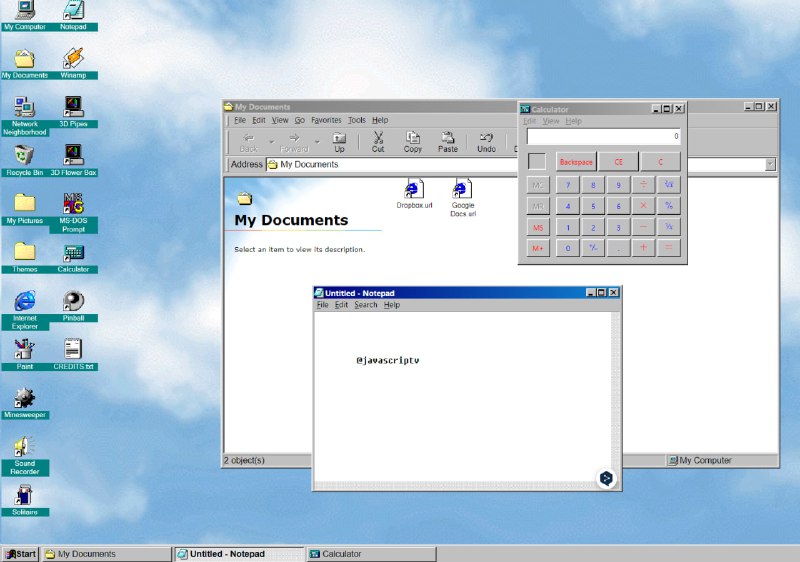
Task: Open the View menu in Calculator
Action: 551,121
